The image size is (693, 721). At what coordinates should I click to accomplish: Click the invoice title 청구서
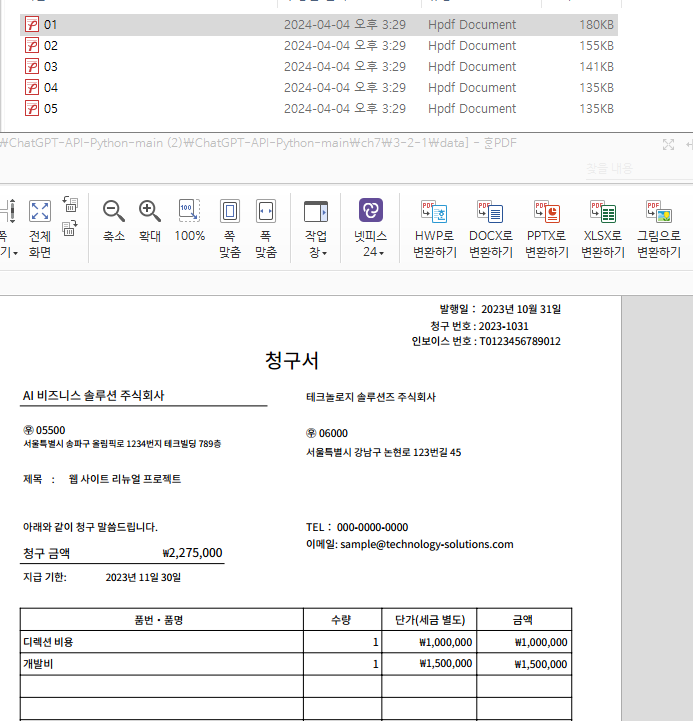(292, 360)
